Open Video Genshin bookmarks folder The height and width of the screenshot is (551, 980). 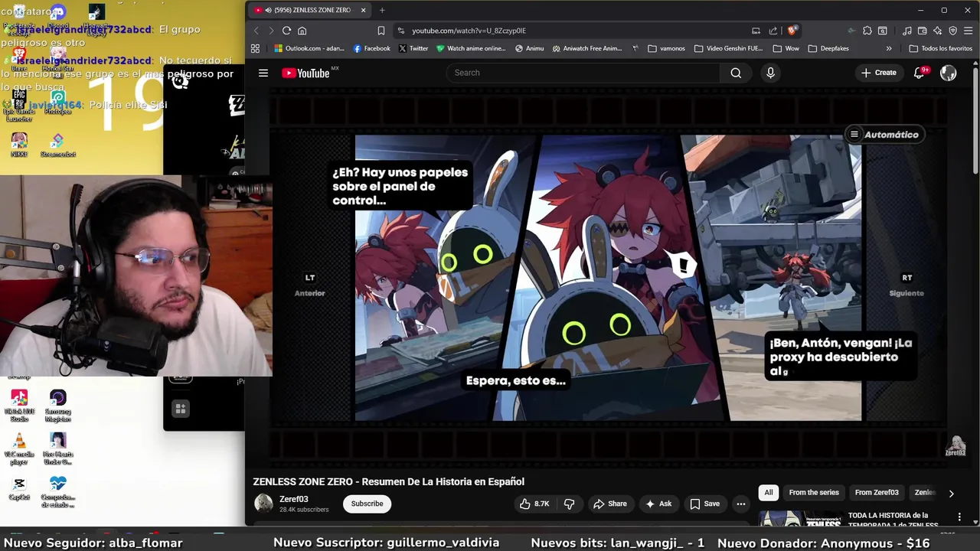pyautogui.click(x=729, y=48)
